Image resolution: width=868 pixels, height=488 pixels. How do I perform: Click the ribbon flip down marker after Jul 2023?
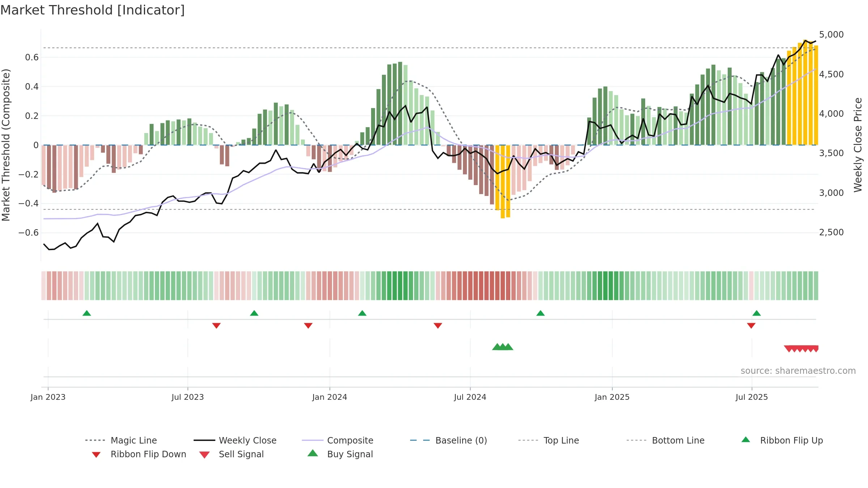[216, 326]
